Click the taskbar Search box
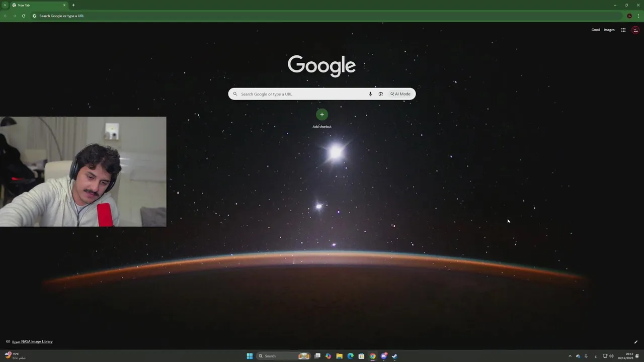644x362 pixels. [x=284, y=356]
